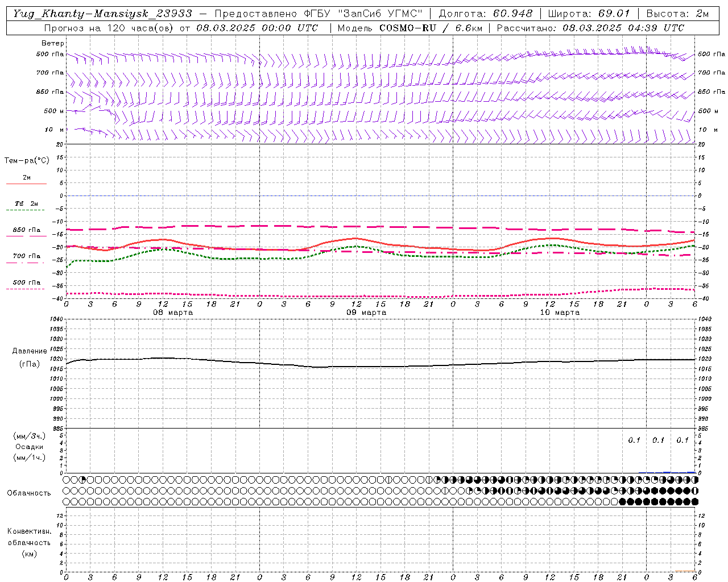Screen dimensions: 728x582
Task: Click the 700 гПа temperature legend entry
Action: [x=27, y=256]
